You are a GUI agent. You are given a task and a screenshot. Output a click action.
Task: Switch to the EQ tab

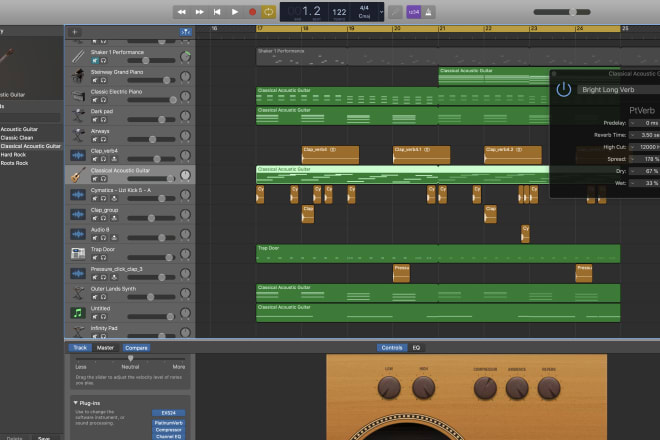coord(416,348)
